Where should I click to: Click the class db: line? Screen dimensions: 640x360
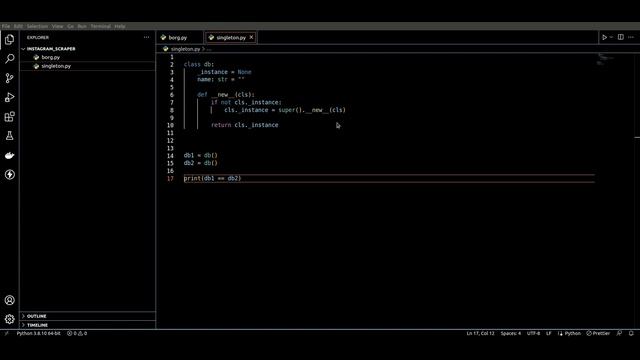199,64
